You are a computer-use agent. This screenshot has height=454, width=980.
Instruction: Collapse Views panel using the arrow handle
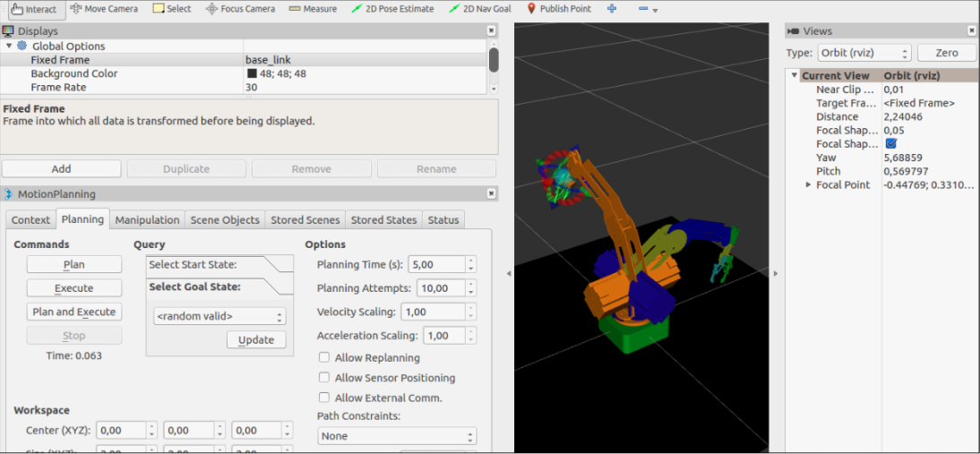(x=776, y=273)
